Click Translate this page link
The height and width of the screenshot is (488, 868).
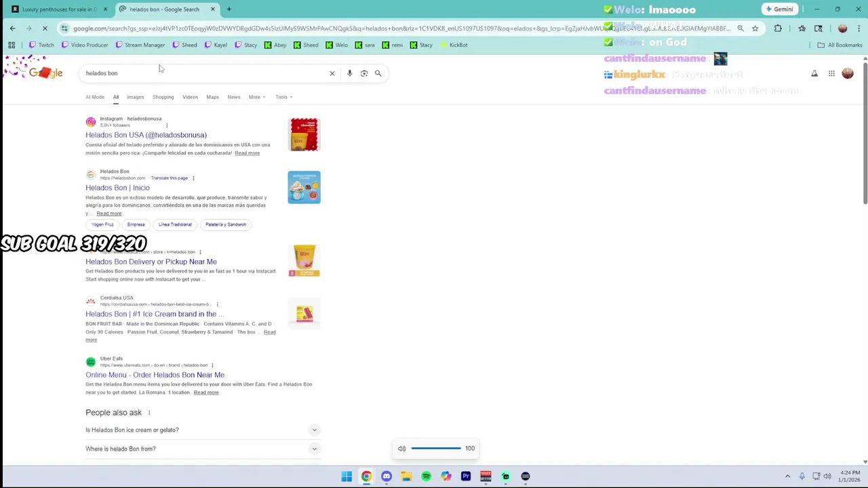[x=170, y=178]
